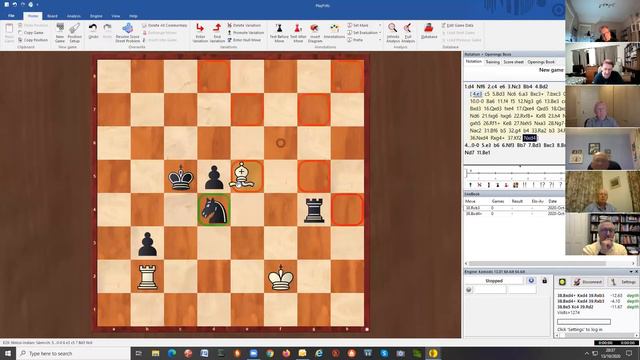Click Promote Variation
640x360 pixels.
[x=246, y=33]
